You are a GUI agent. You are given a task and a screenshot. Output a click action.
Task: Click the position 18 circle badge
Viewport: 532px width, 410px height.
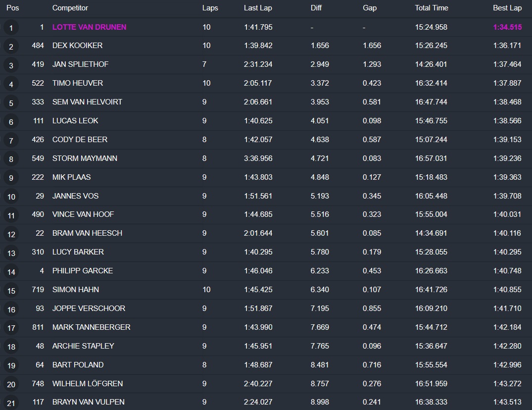[11, 347]
